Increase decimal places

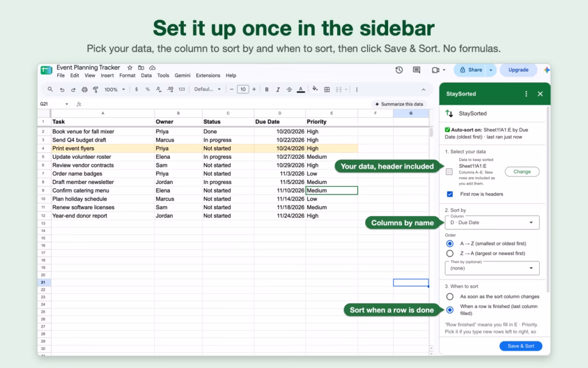[170, 89]
